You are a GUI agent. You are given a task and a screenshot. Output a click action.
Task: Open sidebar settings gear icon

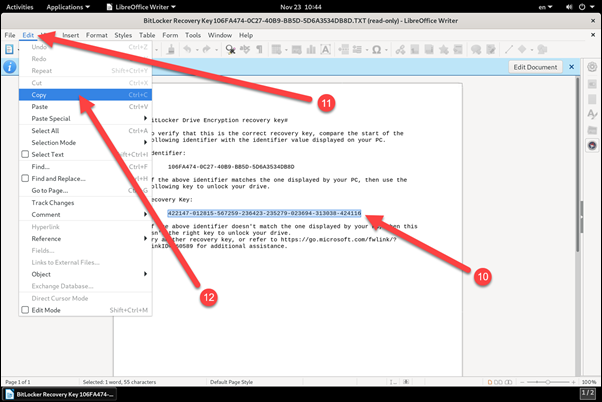point(592,67)
